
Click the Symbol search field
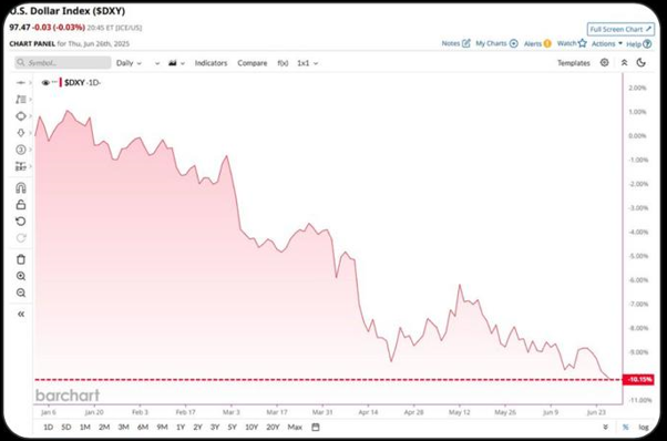tap(63, 63)
